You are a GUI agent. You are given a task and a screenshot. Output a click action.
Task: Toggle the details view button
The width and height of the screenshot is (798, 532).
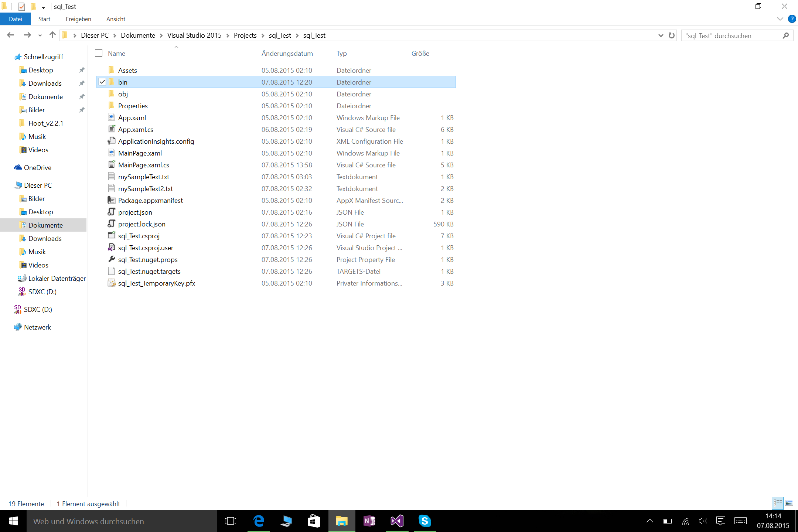(x=778, y=503)
